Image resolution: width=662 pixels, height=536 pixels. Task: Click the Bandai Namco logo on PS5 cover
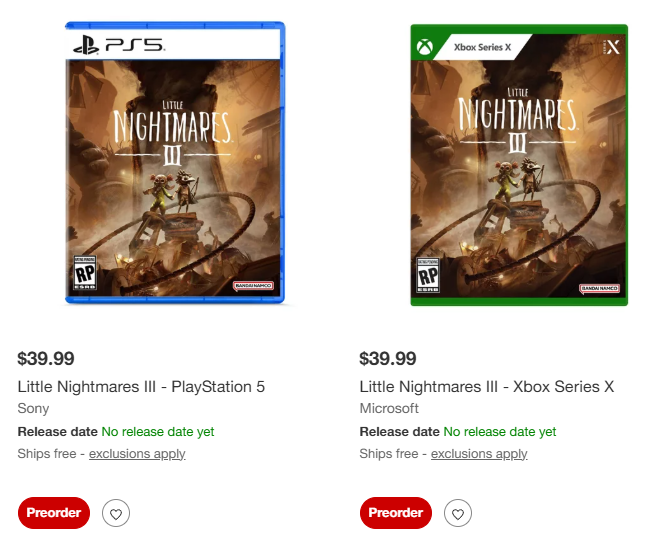coord(254,286)
